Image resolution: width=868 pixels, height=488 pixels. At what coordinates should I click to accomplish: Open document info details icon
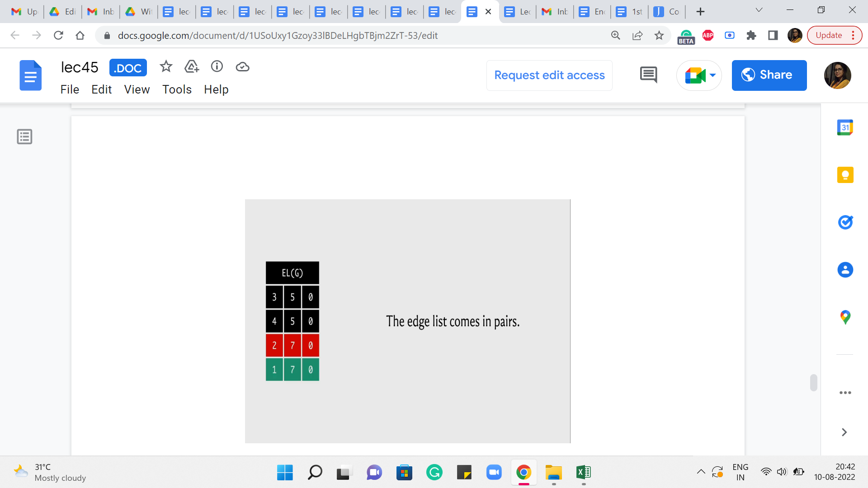pos(217,67)
